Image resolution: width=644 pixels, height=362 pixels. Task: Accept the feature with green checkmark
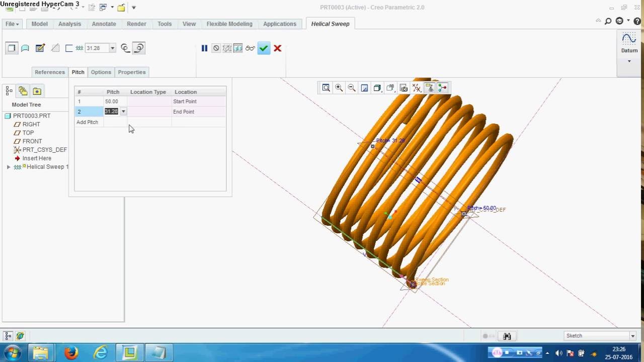[x=264, y=48]
